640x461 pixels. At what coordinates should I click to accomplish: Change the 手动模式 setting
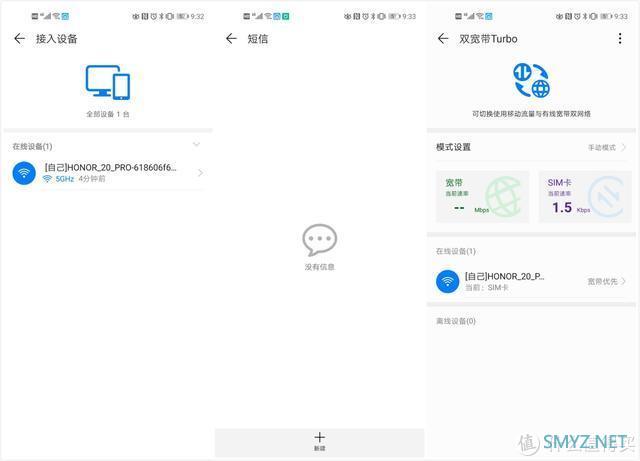607,147
